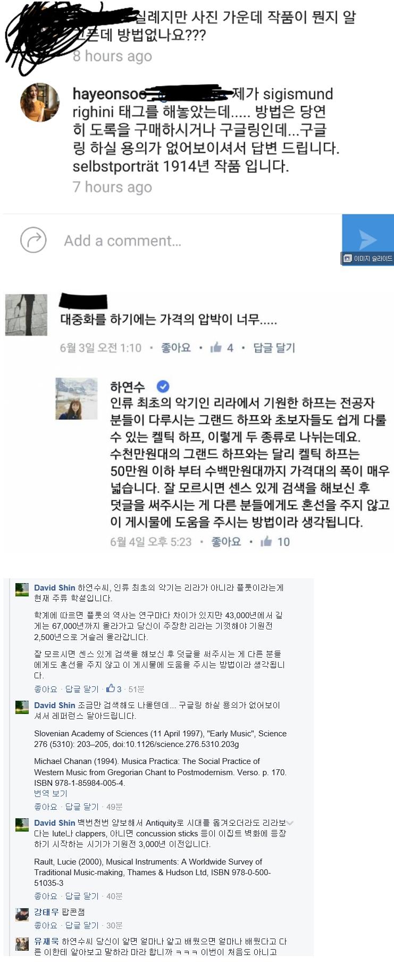Click the thumbs-up icon with 3 likes

click(x=111, y=688)
